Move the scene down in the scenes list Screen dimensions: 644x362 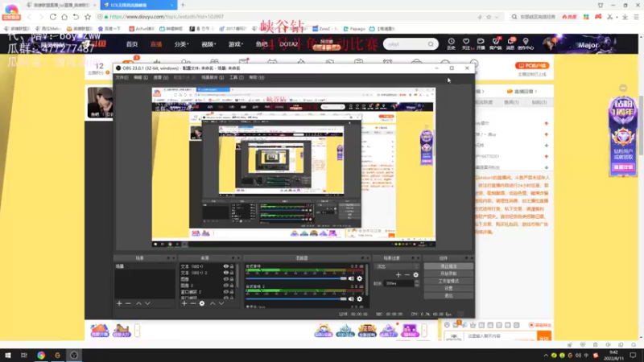point(147,303)
